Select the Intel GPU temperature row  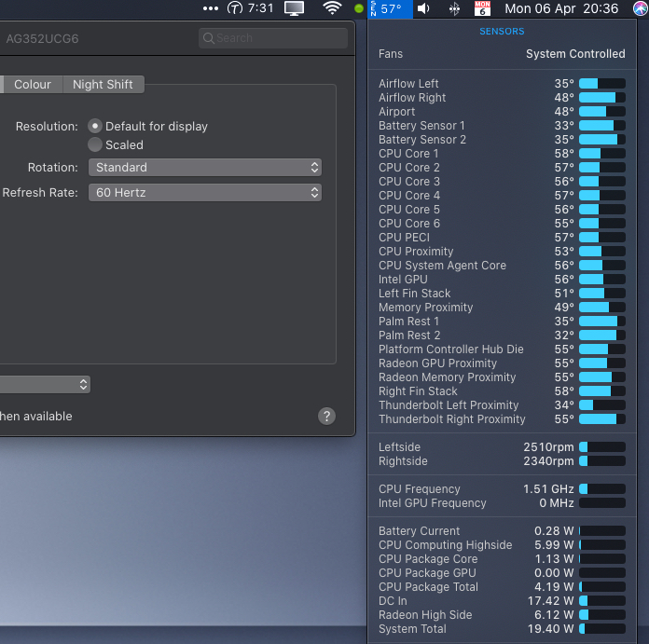[x=502, y=280]
